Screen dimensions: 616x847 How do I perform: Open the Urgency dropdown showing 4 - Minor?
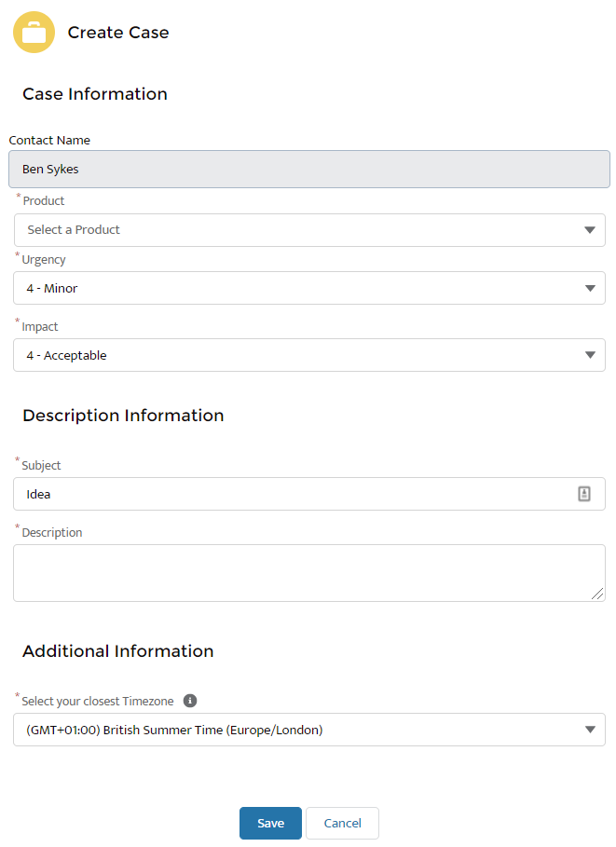[x=309, y=288]
